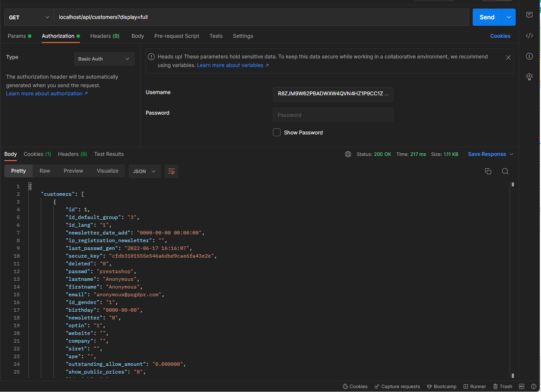Switch to the Headers (9) request tab

click(104, 36)
